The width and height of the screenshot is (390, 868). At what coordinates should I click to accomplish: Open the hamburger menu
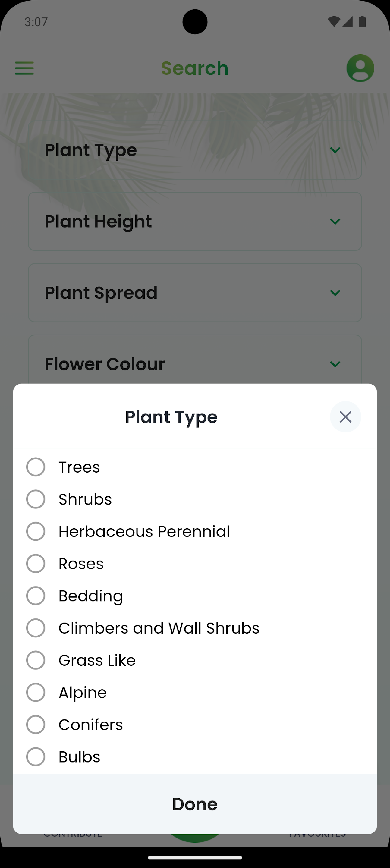pyautogui.click(x=24, y=68)
